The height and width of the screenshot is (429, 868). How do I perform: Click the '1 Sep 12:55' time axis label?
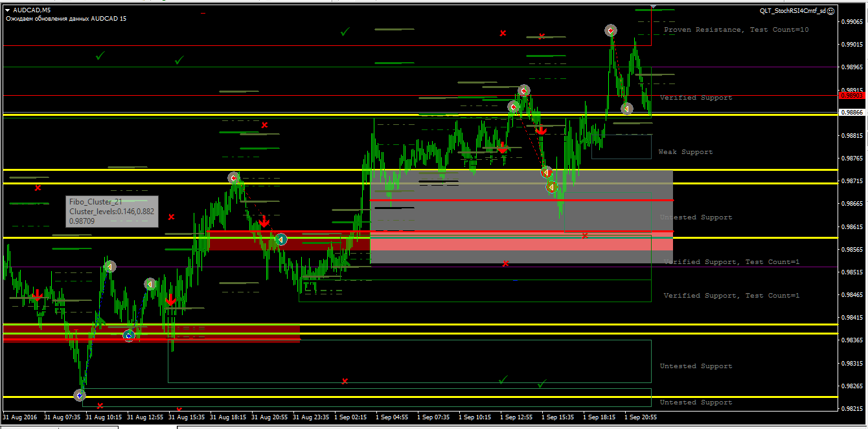click(x=517, y=417)
